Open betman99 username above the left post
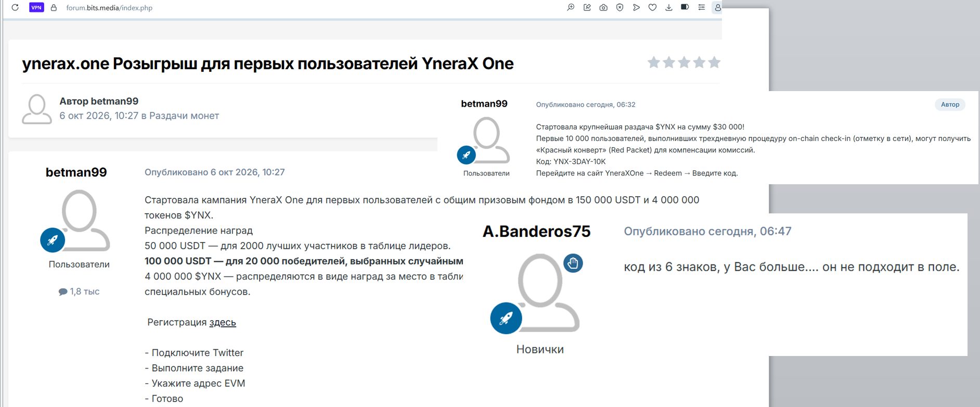Screen dimensions: 980x407 tap(76, 172)
